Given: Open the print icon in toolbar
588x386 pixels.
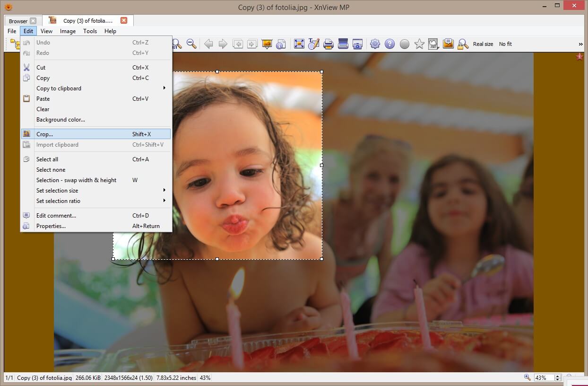Looking at the screenshot, I should click(x=329, y=44).
